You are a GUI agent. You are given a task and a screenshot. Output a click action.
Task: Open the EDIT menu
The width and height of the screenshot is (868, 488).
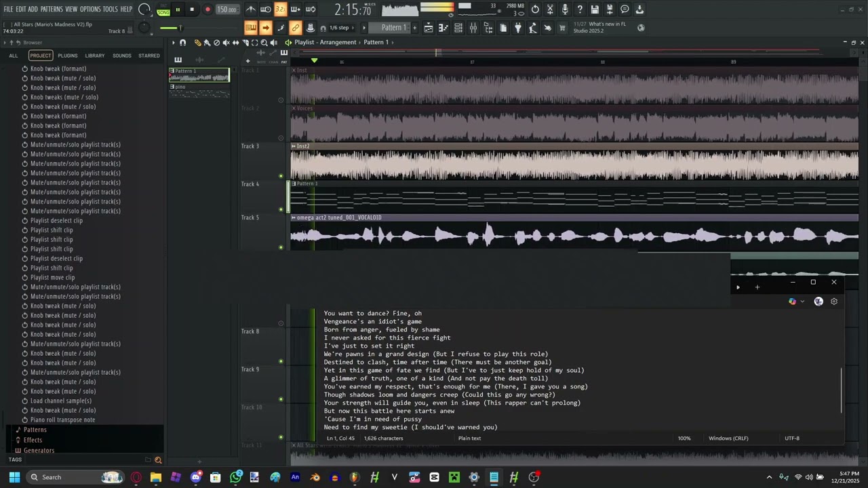pyautogui.click(x=21, y=9)
